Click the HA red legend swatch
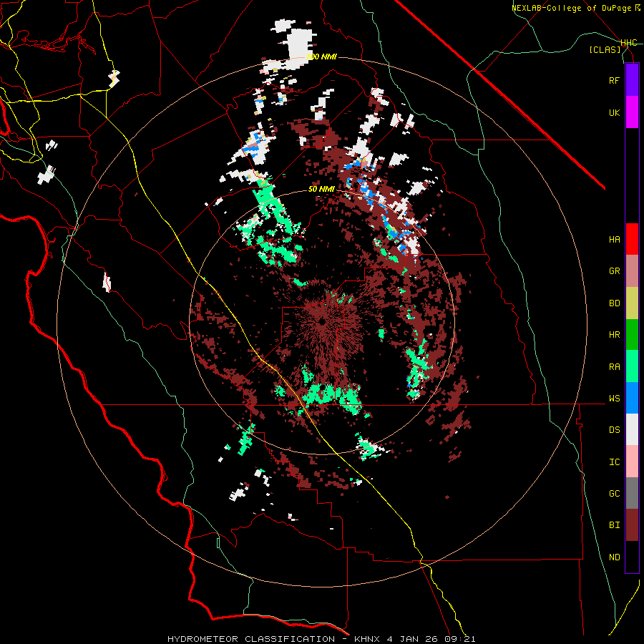 click(632, 239)
